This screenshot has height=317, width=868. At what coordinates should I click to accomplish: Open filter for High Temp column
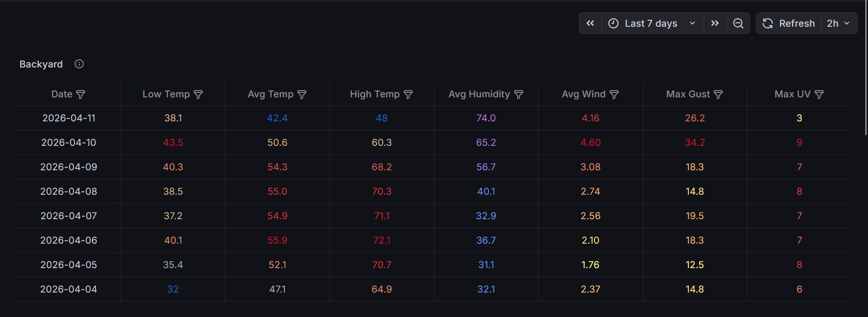click(408, 95)
